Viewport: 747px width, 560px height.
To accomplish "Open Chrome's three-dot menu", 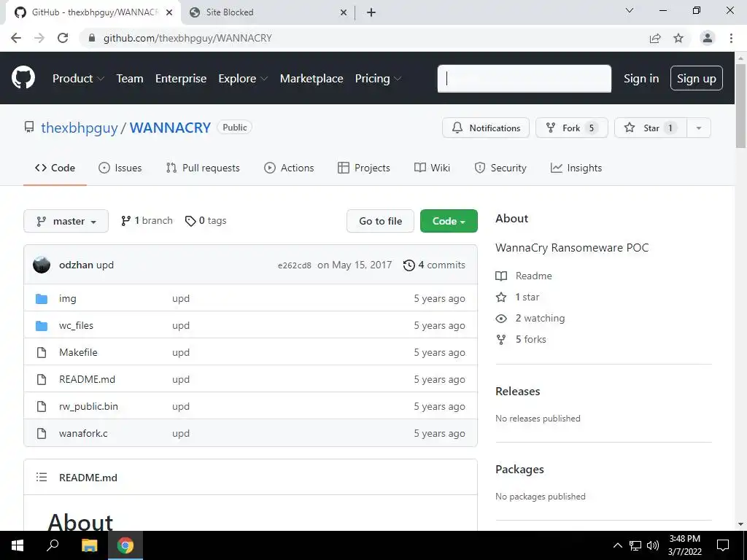I will (x=731, y=38).
